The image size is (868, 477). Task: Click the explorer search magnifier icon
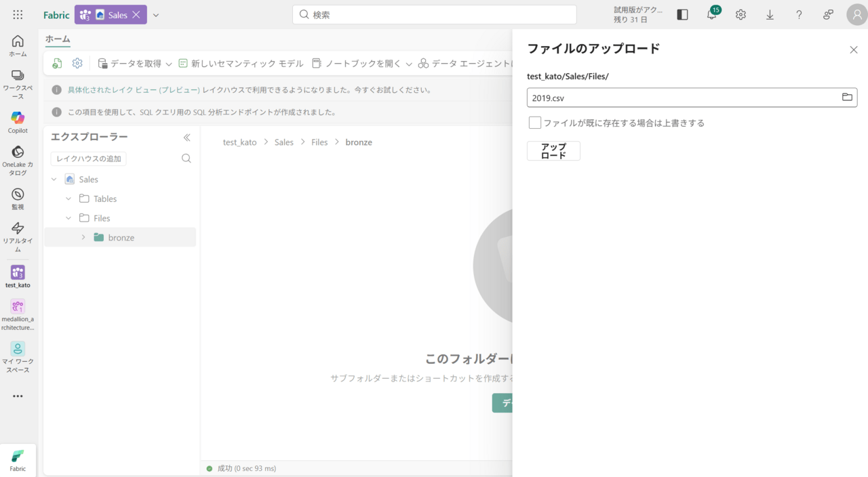(186, 159)
